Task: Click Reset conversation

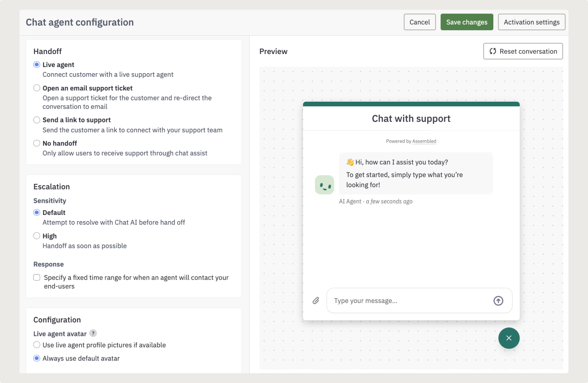Action: pos(523,51)
